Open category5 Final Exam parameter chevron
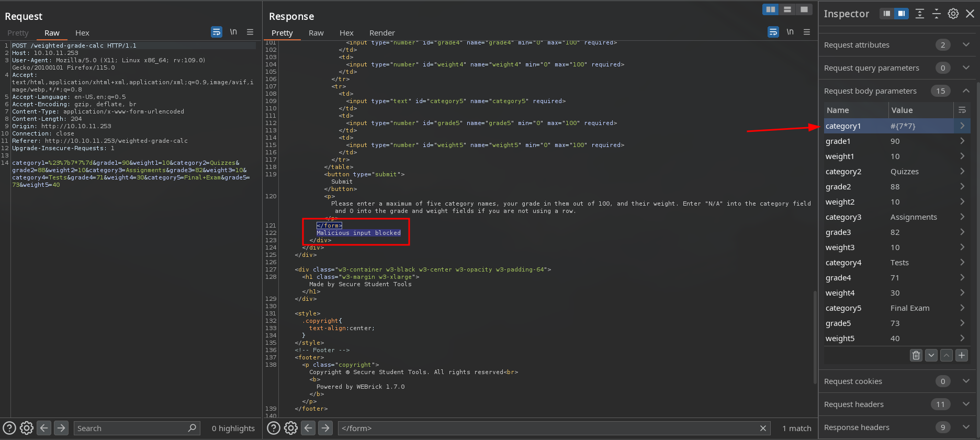 (x=962, y=308)
